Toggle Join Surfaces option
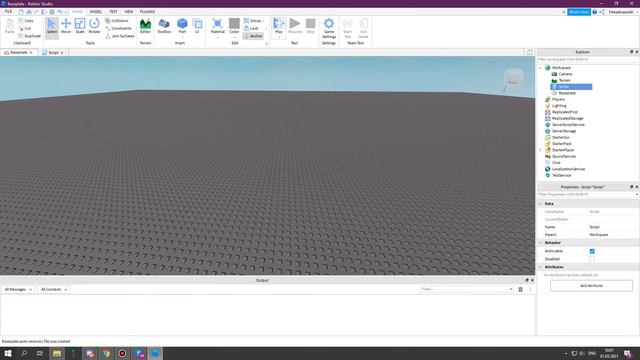This screenshot has height=360, width=640. (120, 36)
